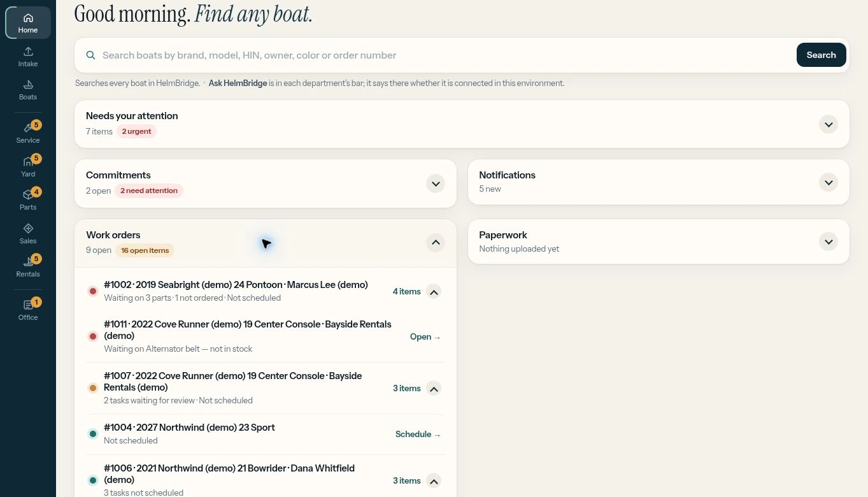
Task: Go to Boats in the sidebar
Action: coord(28,90)
